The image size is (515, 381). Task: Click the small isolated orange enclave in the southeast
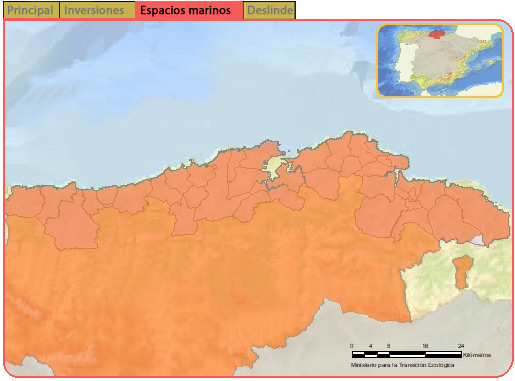point(463,271)
